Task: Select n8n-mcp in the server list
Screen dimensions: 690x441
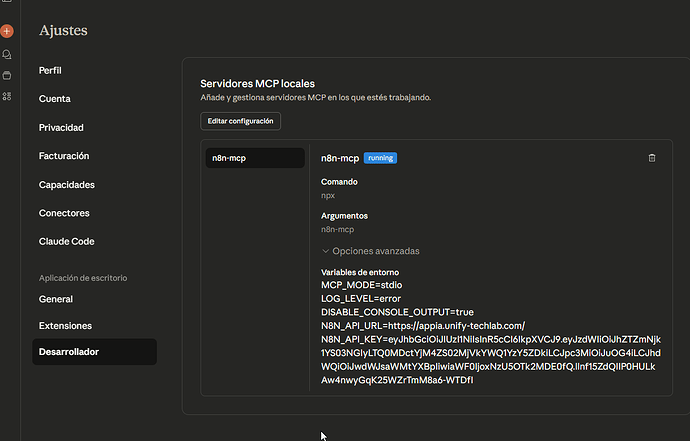Action: pyautogui.click(x=255, y=158)
